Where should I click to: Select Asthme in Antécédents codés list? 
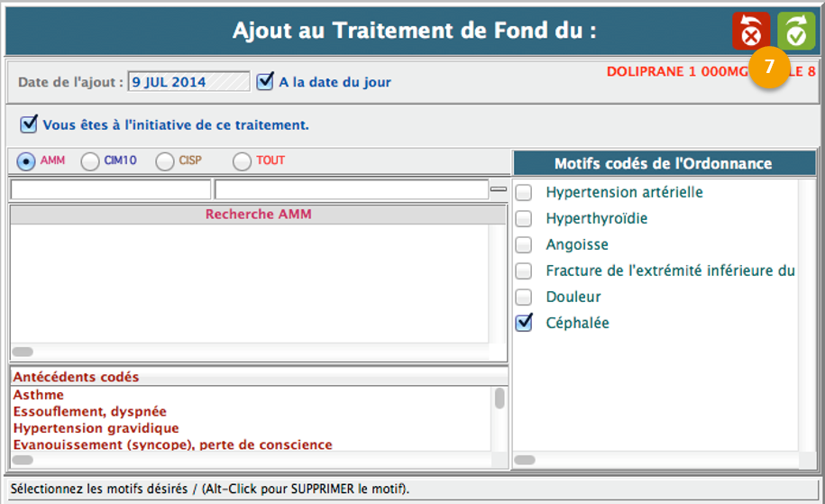tap(39, 395)
